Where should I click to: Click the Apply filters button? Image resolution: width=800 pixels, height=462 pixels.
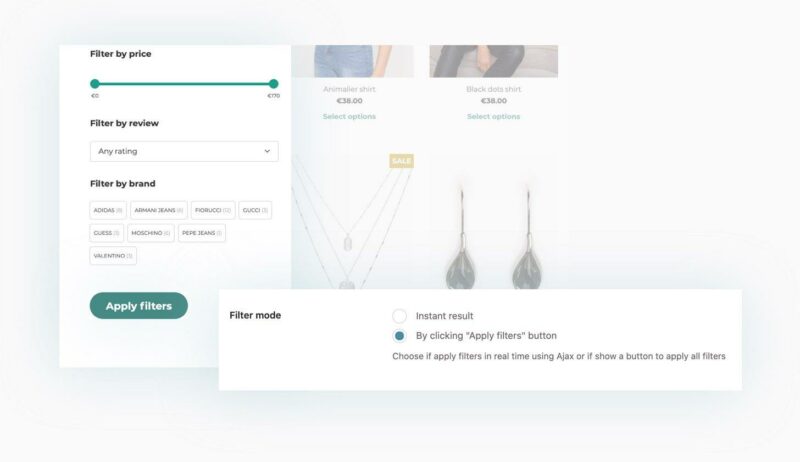139,306
